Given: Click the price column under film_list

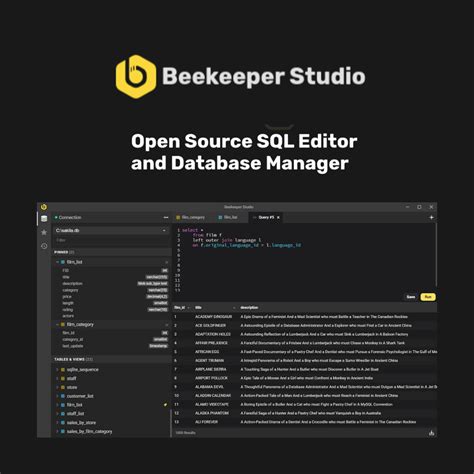Looking at the screenshot, I should [67, 297].
